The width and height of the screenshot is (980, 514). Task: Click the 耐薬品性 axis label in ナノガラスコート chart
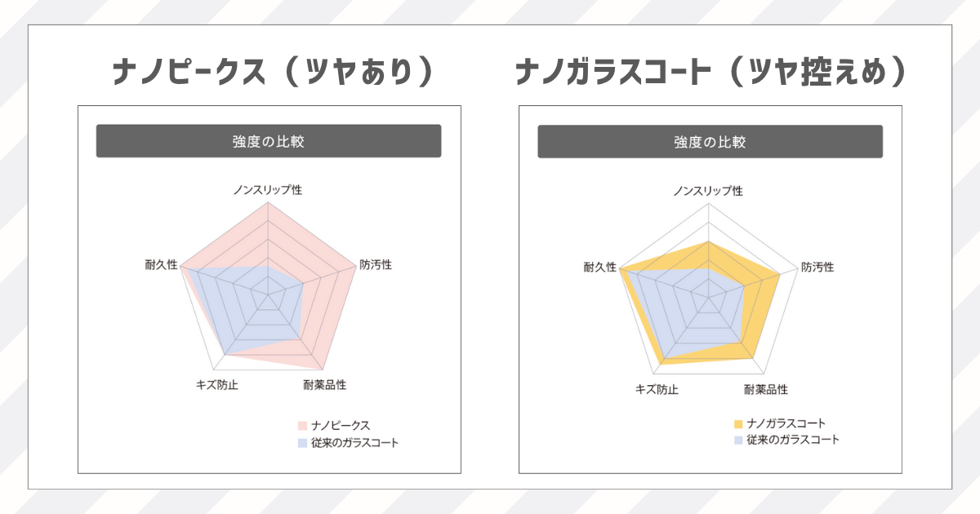click(766, 389)
